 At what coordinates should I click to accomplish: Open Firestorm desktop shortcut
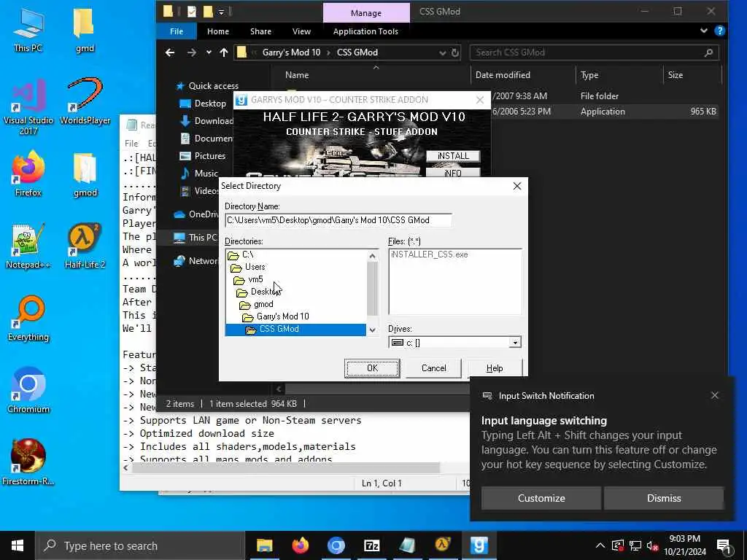coord(28,462)
